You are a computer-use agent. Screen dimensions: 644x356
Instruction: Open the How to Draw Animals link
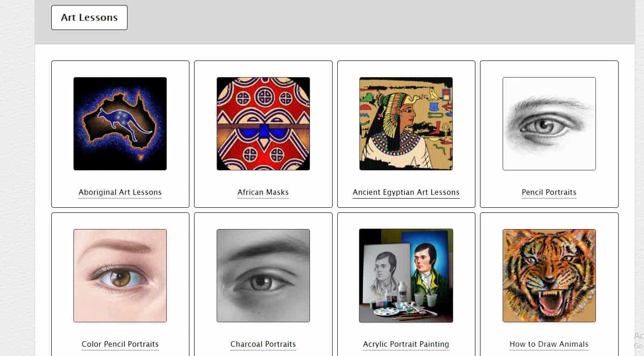click(x=549, y=344)
